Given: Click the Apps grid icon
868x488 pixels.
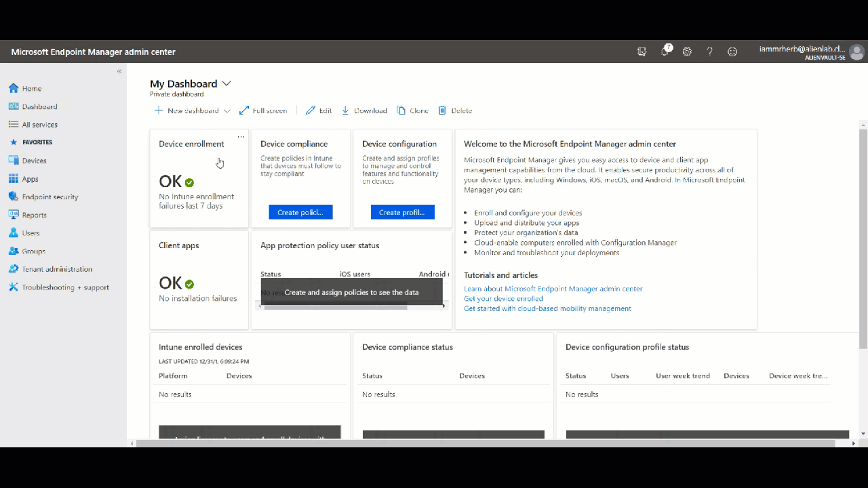Looking at the screenshot, I should [14, 179].
